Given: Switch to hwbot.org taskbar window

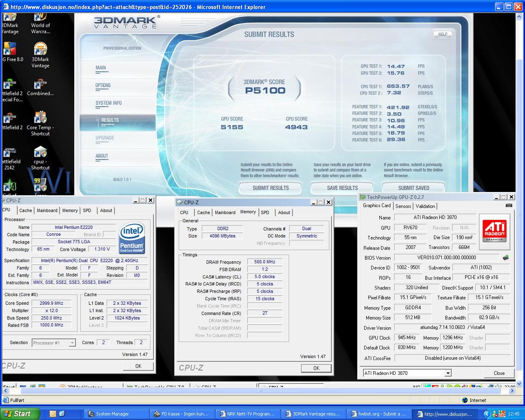Looking at the screenshot, I should pos(379,414).
